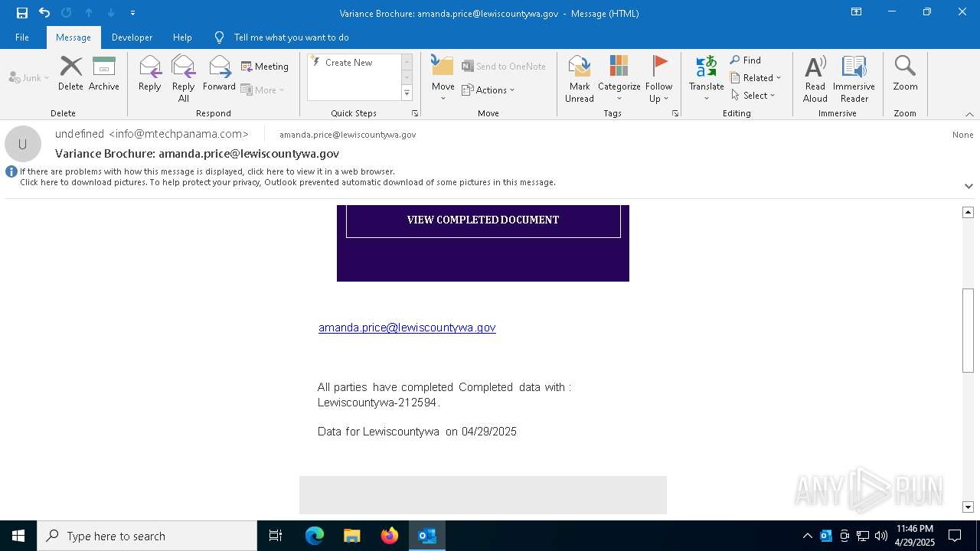The image size is (980, 551).
Task: Reply to the sender
Action: pyautogui.click(x=150, y=73)
